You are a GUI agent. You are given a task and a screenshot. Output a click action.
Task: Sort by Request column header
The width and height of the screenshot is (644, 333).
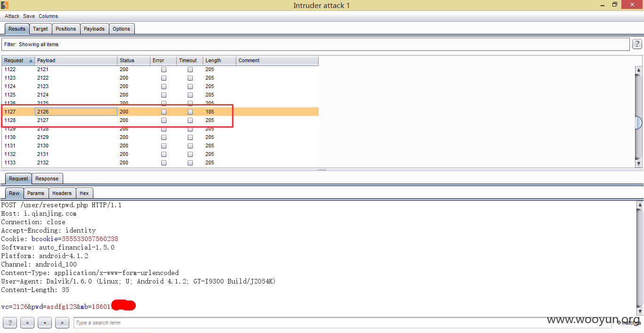point(18,60)
